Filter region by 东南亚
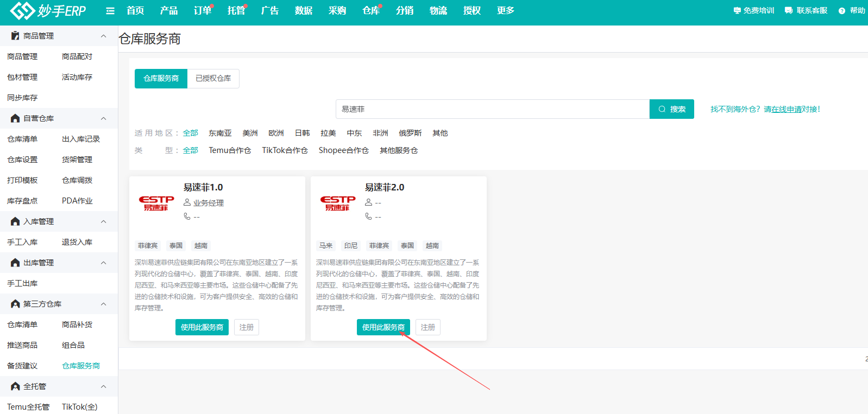The height and width of the screenshot is (414, 868). [x=220, y=133]
